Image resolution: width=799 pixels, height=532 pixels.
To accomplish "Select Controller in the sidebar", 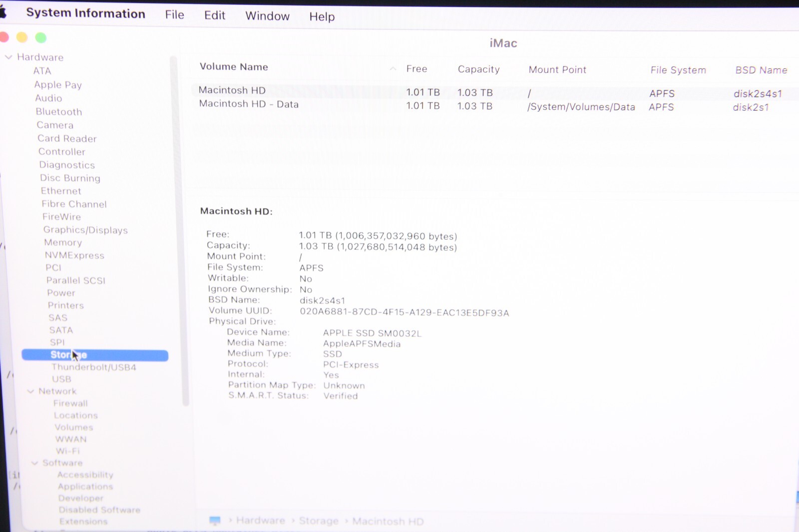I will pyautogui.click(x=62, y=152).
